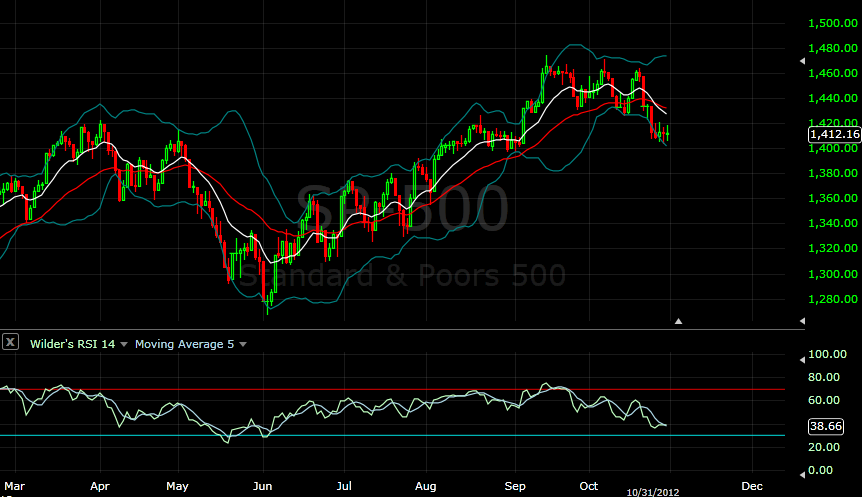Click the arrow next to Moving Average 5
862x497 pixels.
click(x=243, y=345)
